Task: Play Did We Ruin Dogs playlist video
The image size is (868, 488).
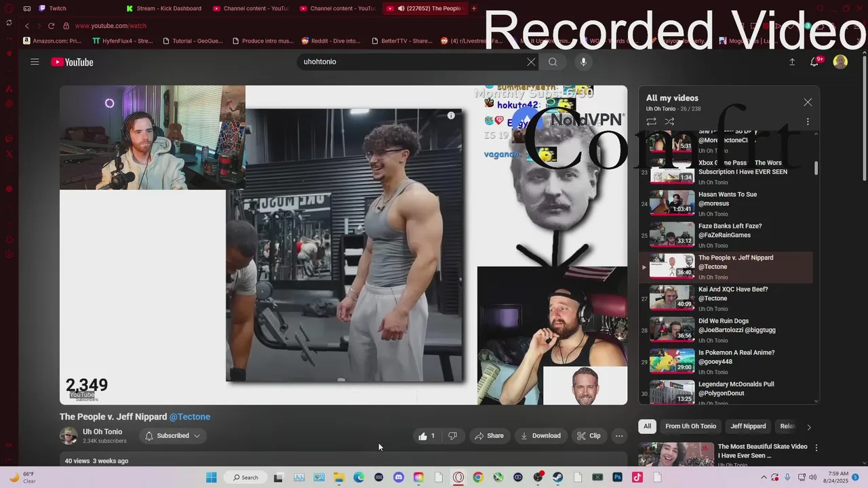Action: pos(726,330)
